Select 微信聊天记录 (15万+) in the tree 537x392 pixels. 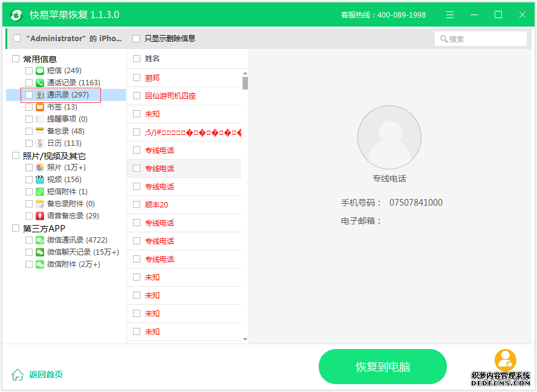tap(83, 252)
